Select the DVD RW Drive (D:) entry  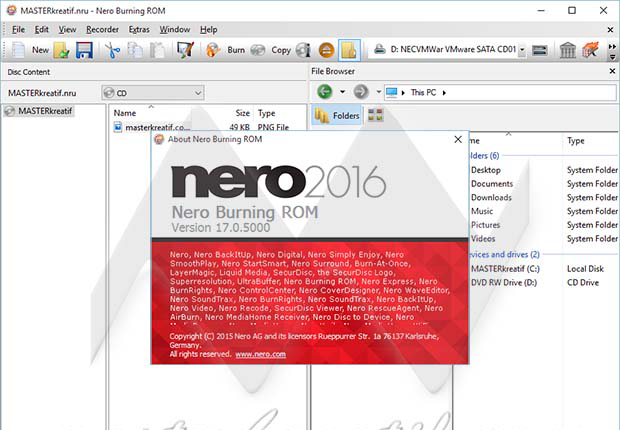pos(504,283)
